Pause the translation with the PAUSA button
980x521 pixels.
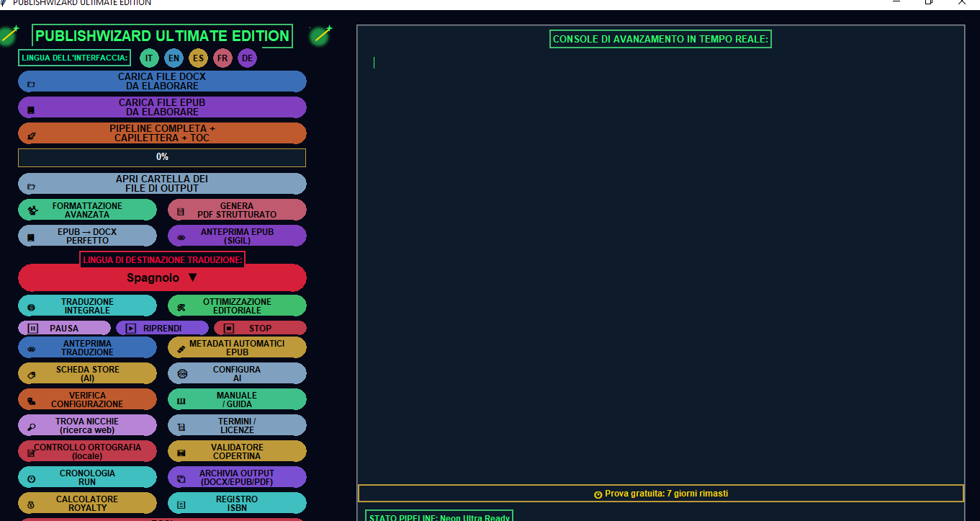pos(64,328)
